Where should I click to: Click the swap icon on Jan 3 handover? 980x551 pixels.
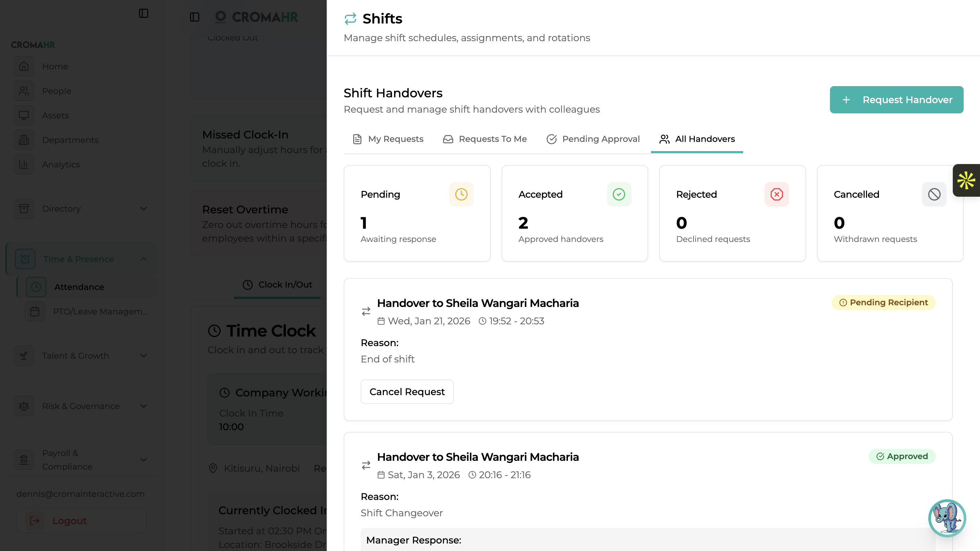coord(366,465)
